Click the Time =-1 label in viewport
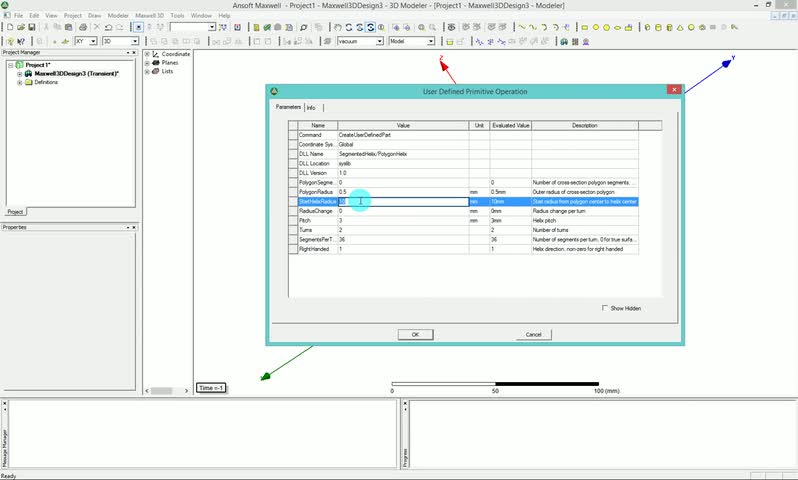 211,388
